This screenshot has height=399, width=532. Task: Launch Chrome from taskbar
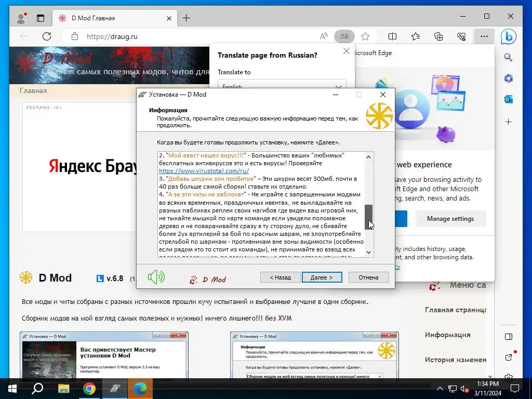(x=89, y=389)
